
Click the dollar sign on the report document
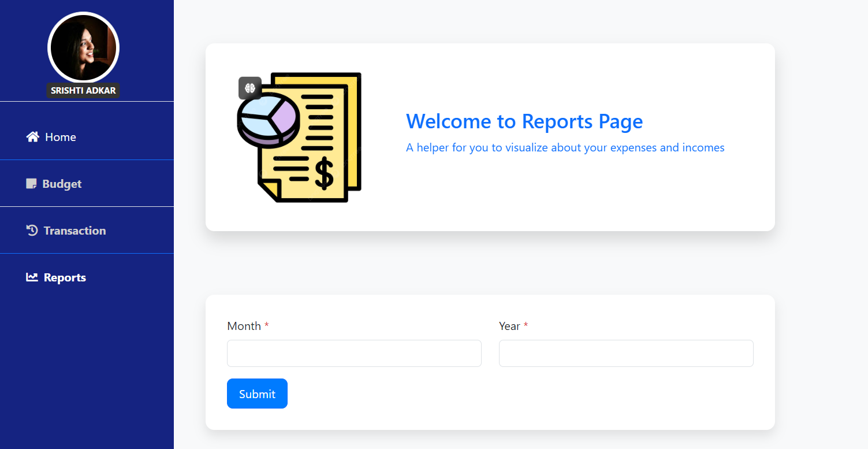tap(324, 173)
